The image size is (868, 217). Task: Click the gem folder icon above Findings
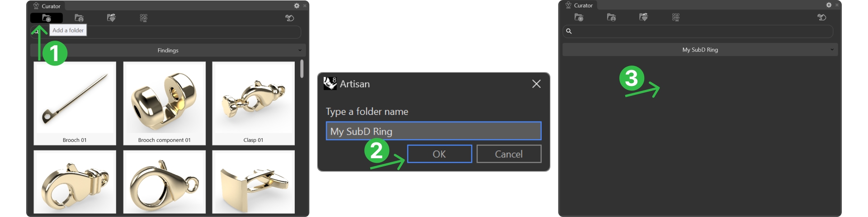[111, 18]
